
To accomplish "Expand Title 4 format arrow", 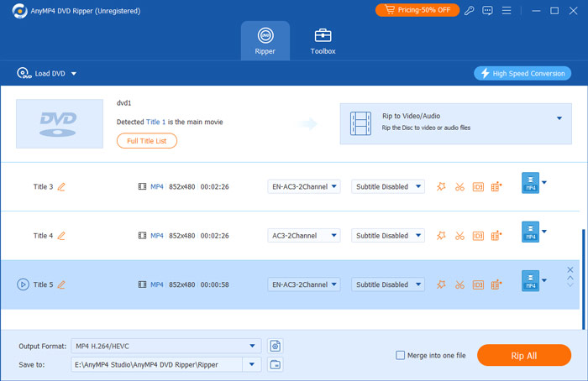I will [x=544, y=232].
